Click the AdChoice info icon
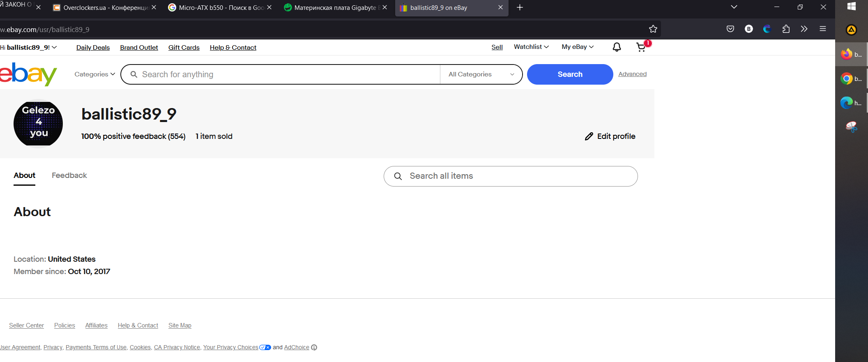868x362 pixels. 314,348
